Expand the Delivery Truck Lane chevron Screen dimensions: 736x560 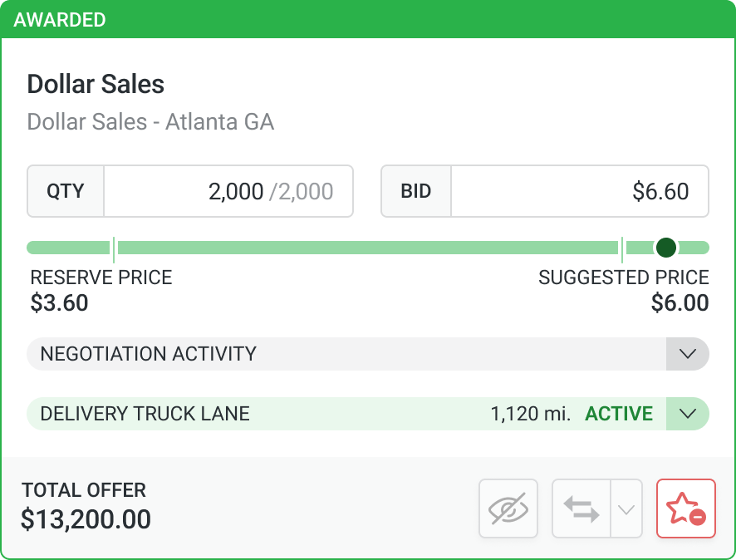687,414
